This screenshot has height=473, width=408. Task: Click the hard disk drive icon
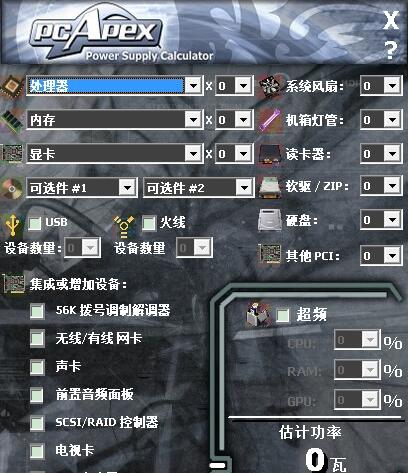pyautogui.click(x=269, y=220)
